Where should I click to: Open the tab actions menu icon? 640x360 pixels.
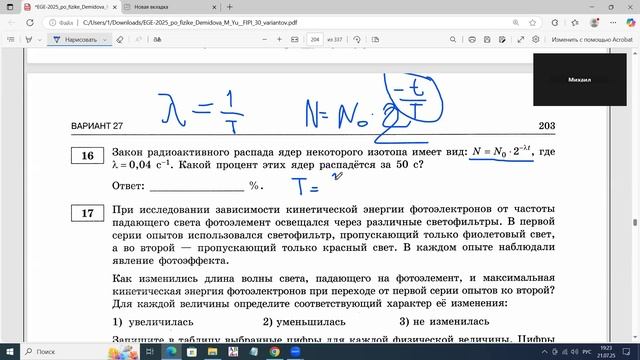10,7
